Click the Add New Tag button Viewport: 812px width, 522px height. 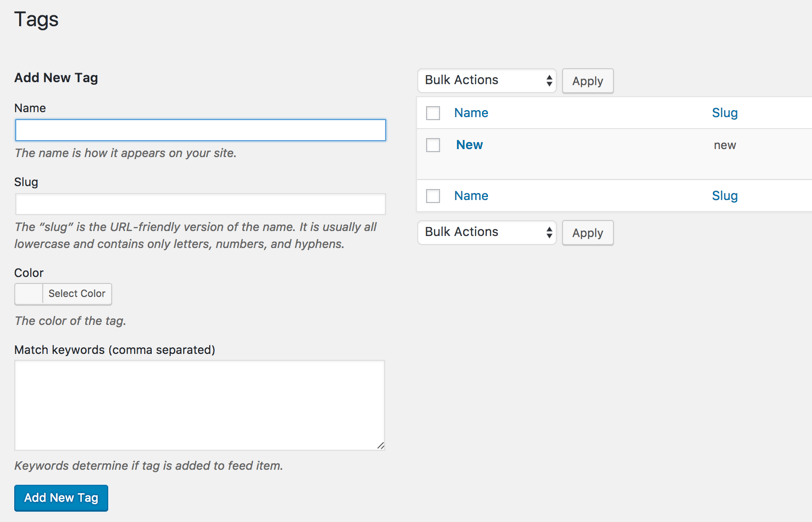61,498
